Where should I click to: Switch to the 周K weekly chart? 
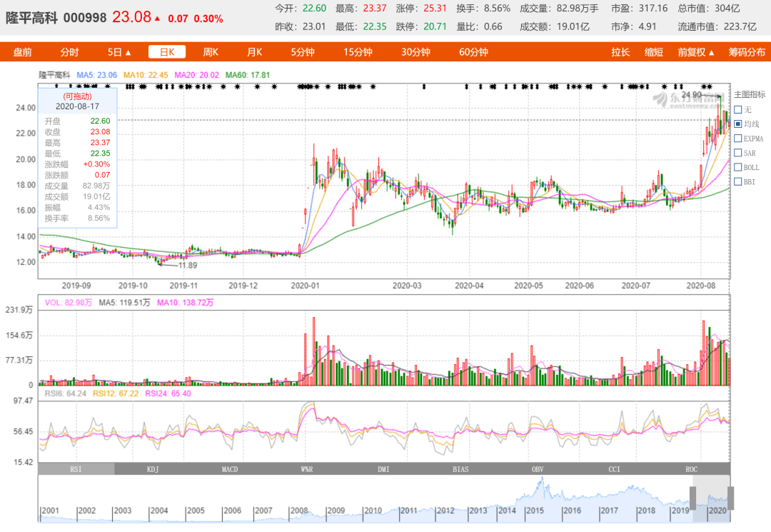coord(211,52)
